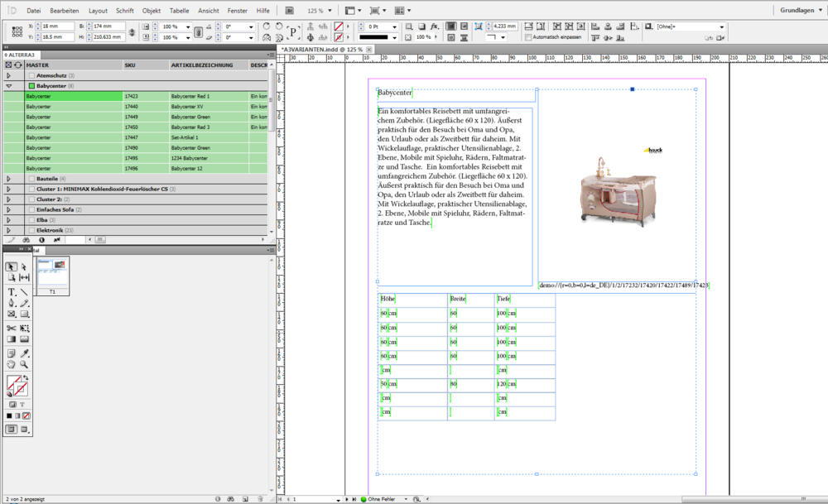The width and height of the screenshot is (828, 504).
Task: Activate the Hand tool
Action: point(12,364)
